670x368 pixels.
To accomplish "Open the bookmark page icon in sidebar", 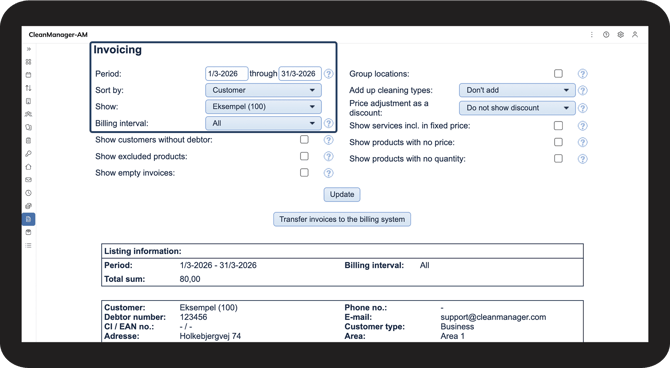I will [29, 101].
